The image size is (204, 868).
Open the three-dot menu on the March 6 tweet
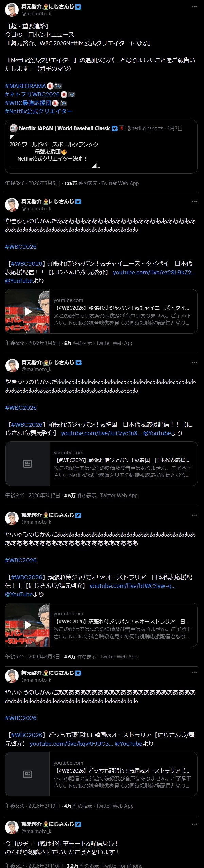pos(194,201)
